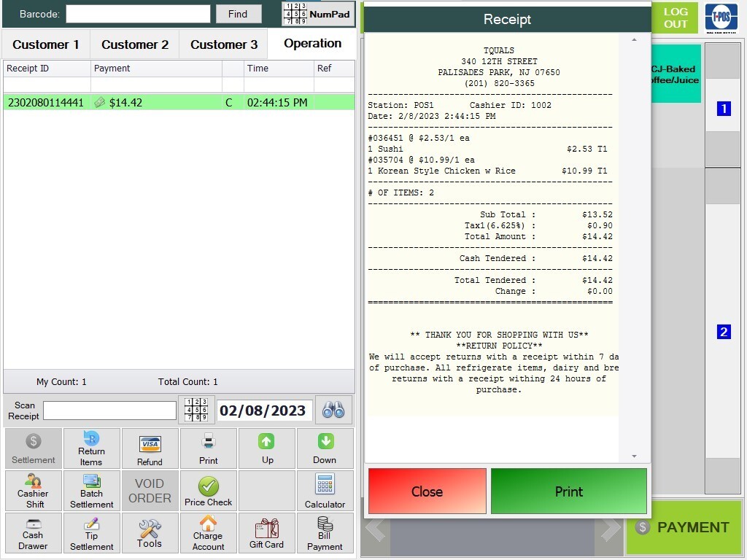Close the Receipt dialog
Viewport: 747px width, 560px height.
coord(427,491)
